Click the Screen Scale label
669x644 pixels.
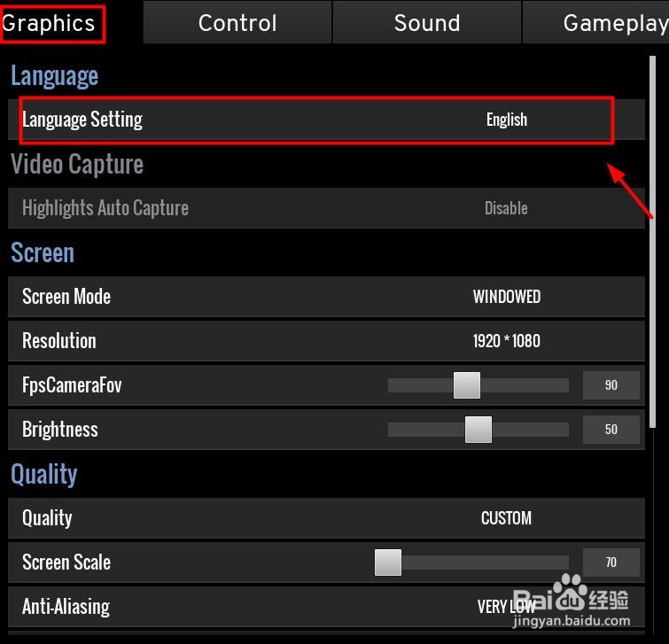pyautogui.click(x=66, y=563)
